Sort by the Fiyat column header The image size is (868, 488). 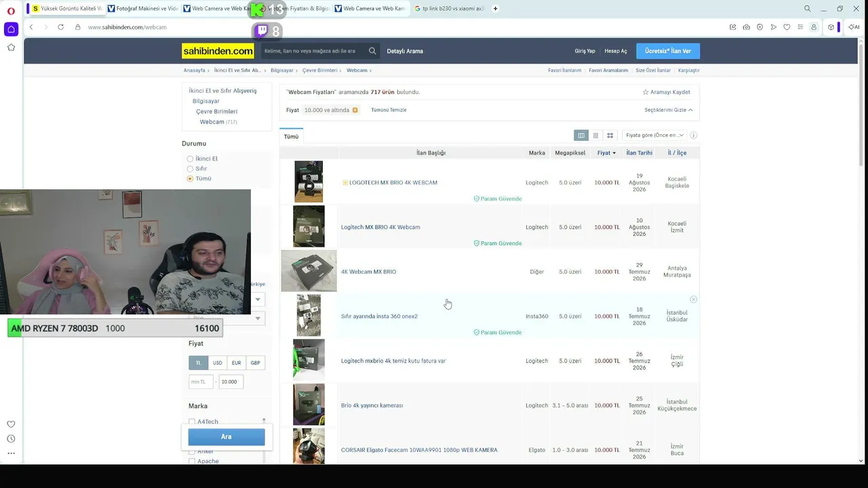(x=606, y=153)
